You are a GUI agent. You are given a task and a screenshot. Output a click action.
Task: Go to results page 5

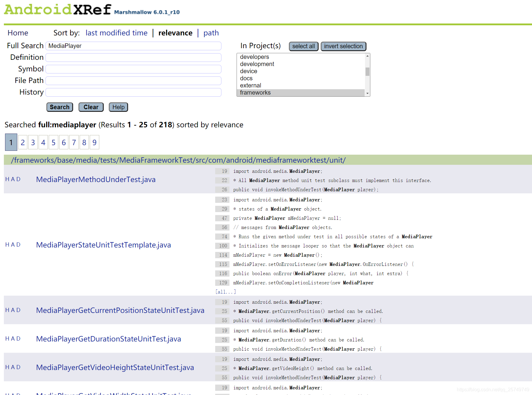coord(53,142)
